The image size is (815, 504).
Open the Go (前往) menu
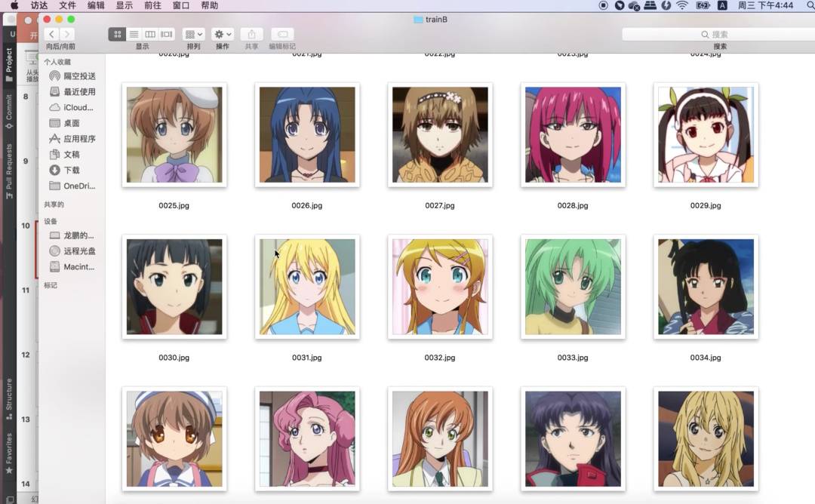tap(152, 5)
